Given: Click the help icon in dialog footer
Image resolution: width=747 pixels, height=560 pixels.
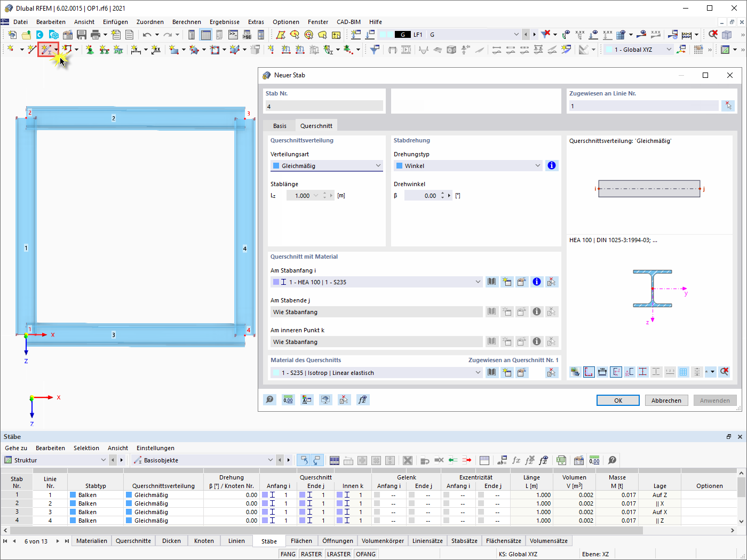Looking at the screenshot, I should click(270, 399).
